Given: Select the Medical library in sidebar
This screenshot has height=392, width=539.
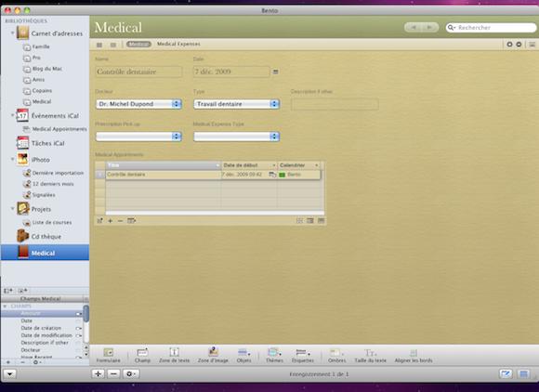Looking at the screenshot, I should (x=45, y=253).
